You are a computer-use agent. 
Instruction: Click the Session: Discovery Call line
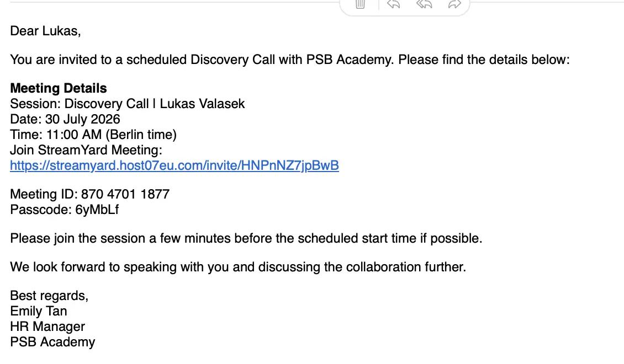tap(128, 104)
